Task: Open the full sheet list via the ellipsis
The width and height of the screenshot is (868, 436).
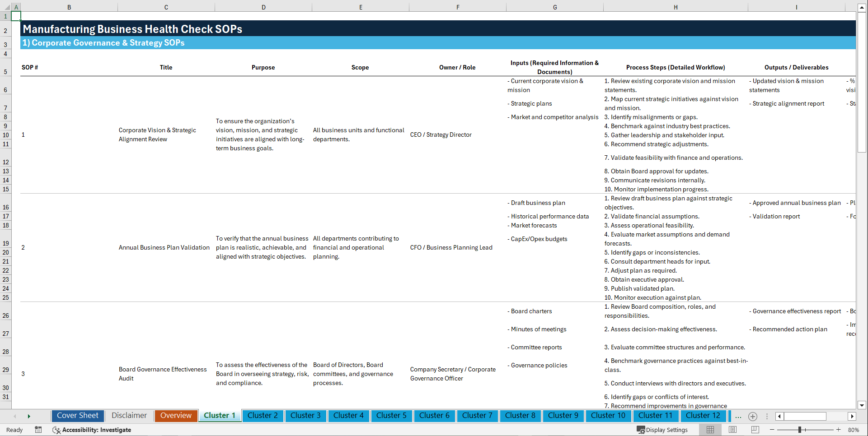Action: tap(738, 417)
